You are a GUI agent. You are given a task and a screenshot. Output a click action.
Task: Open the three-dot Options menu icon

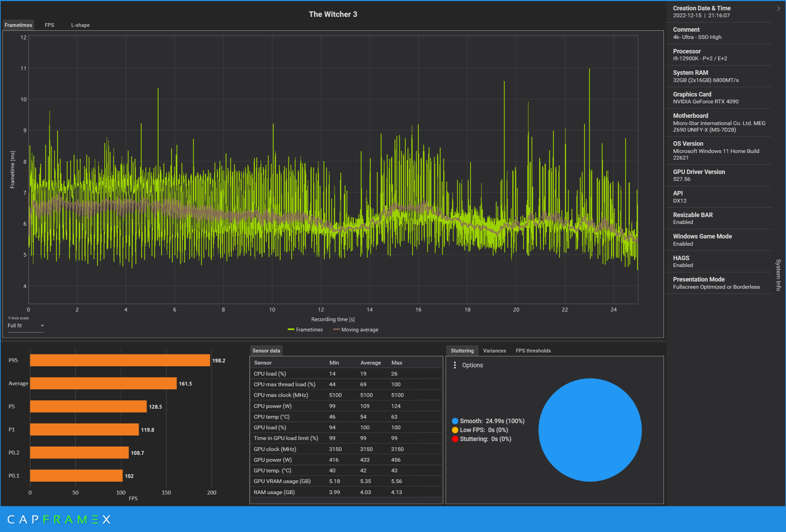click(455, 365)
